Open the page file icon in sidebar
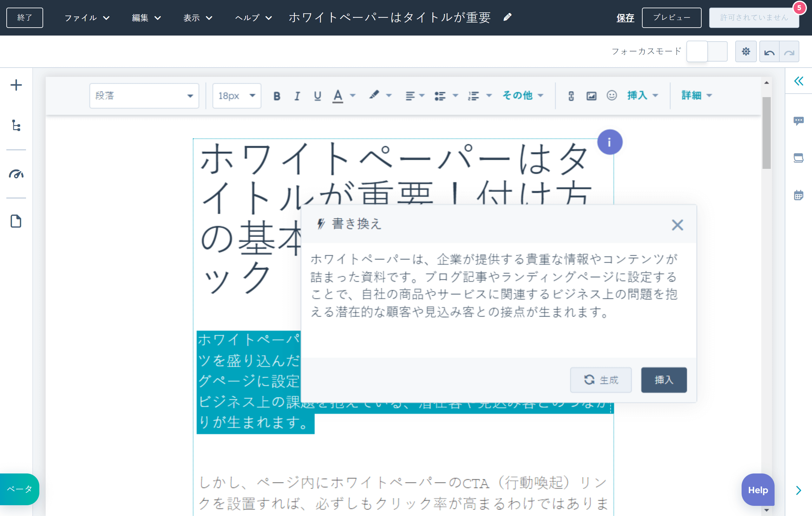Screen dimensions: 812x516 click(x=16, y=222)
